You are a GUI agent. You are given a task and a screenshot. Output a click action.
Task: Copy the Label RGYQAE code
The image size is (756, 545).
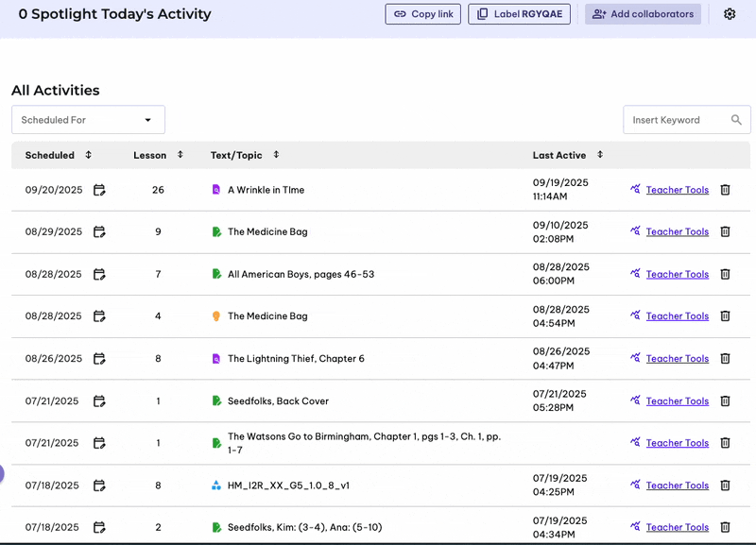point(519,14)
